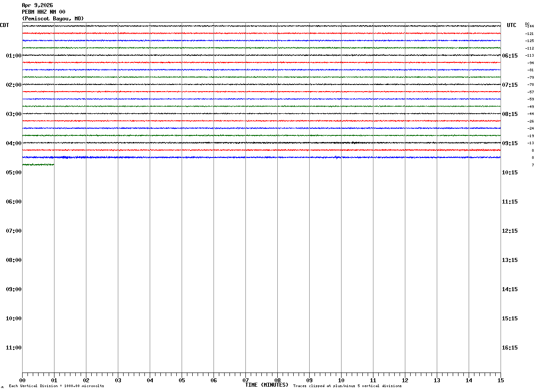536x392 pixels.
Task: Select the 05:00 CDT row label
Action: (14, 173)
